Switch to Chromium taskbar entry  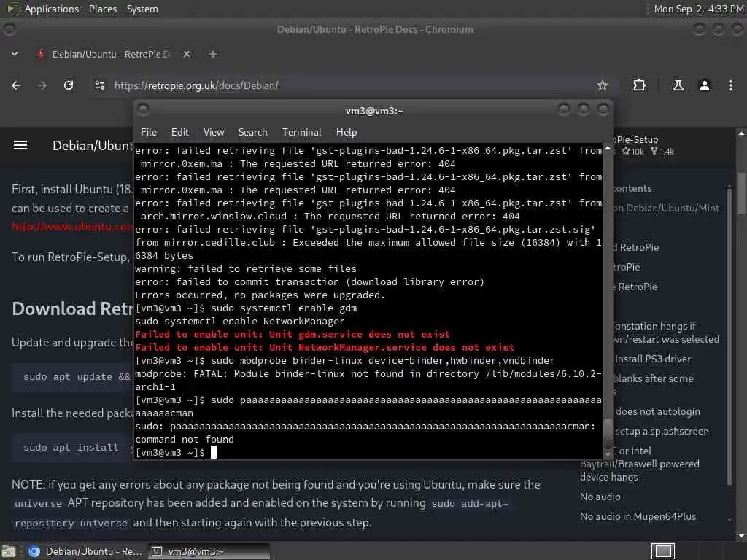click(x=85, y=551)
